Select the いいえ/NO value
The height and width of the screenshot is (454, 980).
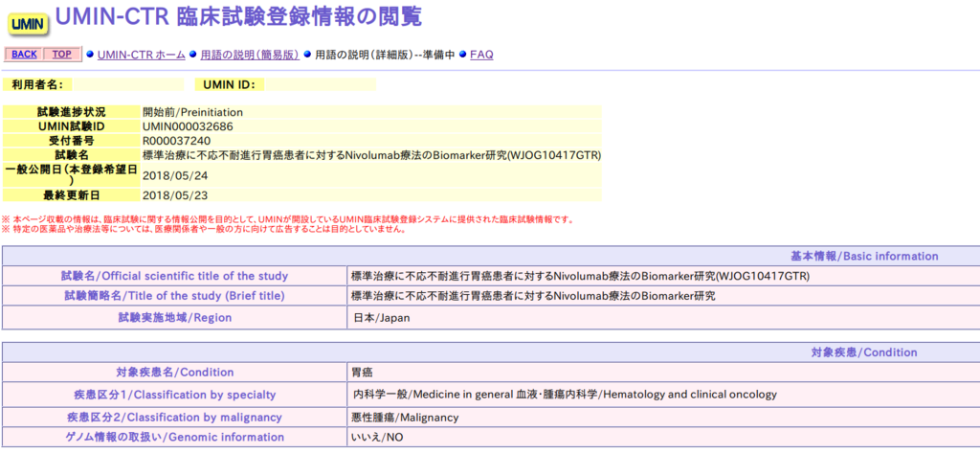(377, 438)
